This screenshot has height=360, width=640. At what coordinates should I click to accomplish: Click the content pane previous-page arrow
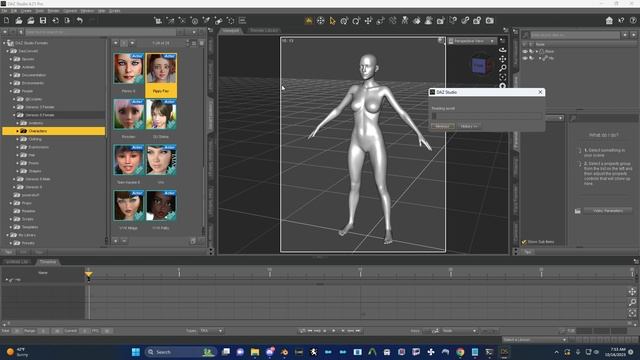[x=116, y=43]
